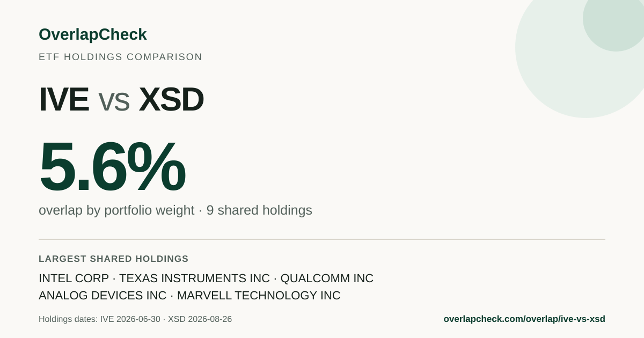
Task: Select TEXAS INSTRUMENTS INC holding
Action: pyautogui.click(x=194, y=278)
